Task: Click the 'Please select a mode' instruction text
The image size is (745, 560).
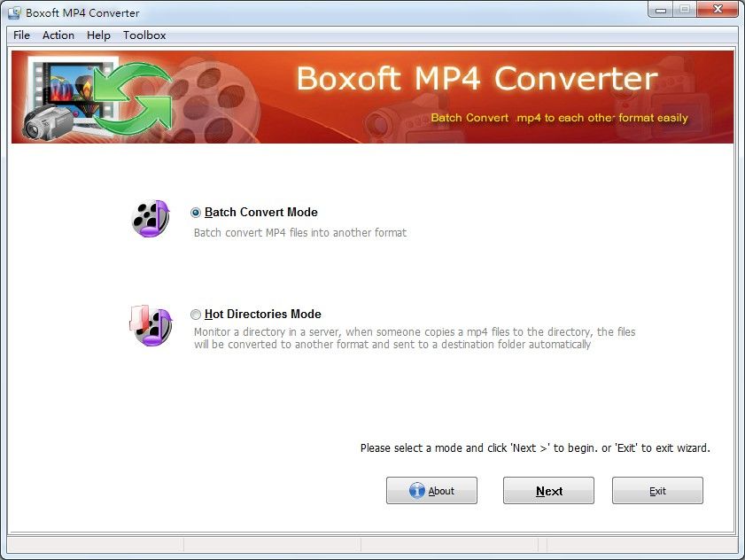Action: pyautogui.click(x=535, y=447)
